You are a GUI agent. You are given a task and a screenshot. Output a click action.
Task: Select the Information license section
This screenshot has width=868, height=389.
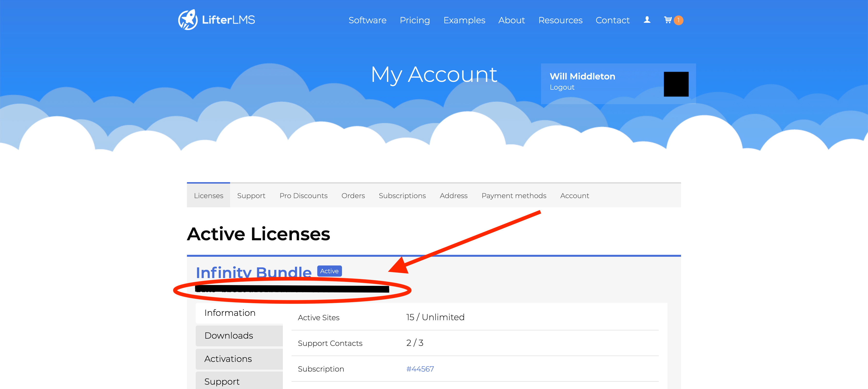point(239,313)
